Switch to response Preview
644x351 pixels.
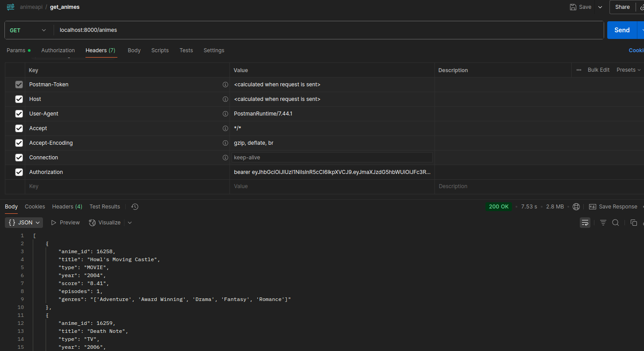[65, 223]
